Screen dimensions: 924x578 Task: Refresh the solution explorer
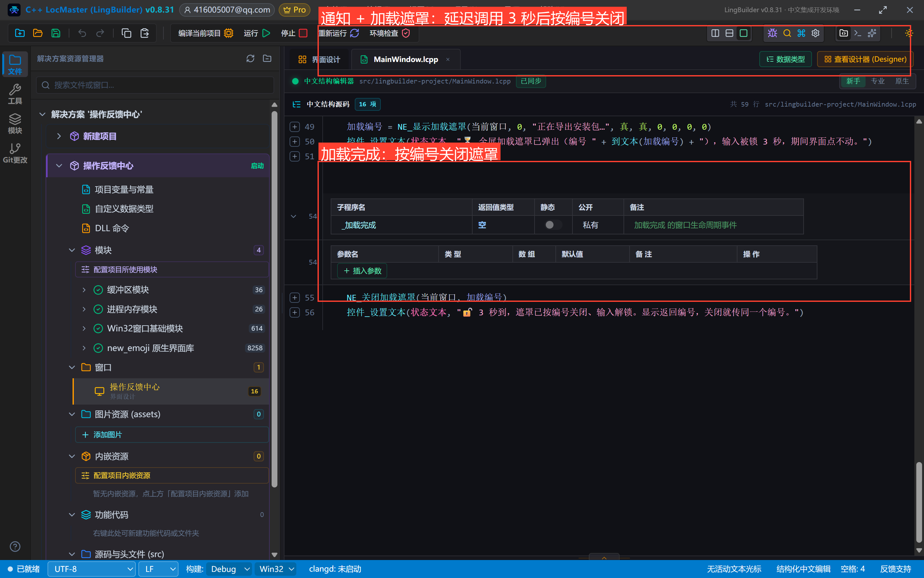pyautogui.click(x=250, y=58)
